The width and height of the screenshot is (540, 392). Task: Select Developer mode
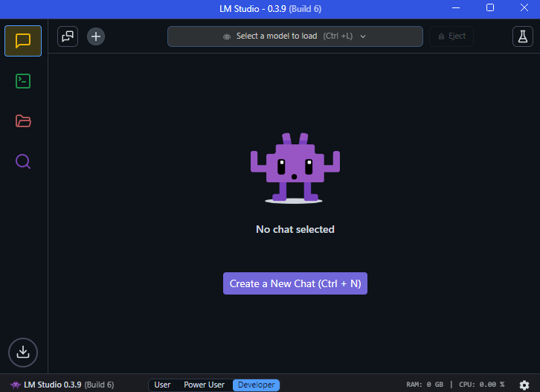coord(256,385)
